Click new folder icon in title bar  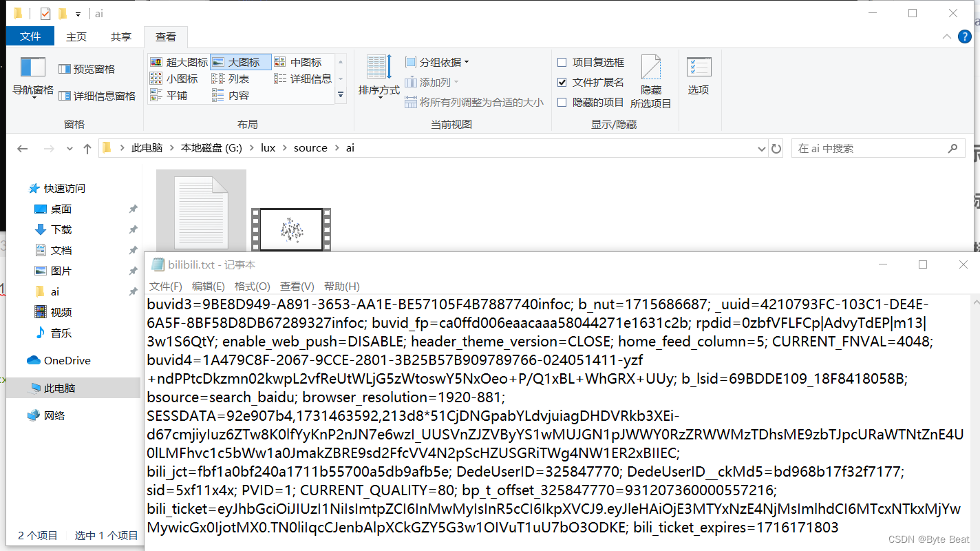click(63, 14)
